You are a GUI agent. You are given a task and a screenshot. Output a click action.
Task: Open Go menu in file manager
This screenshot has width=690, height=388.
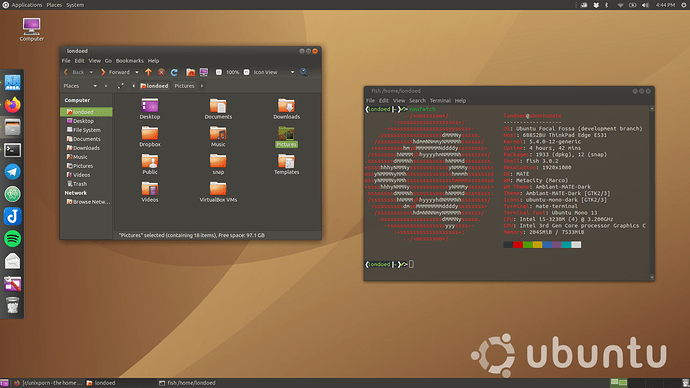point(108,61)
